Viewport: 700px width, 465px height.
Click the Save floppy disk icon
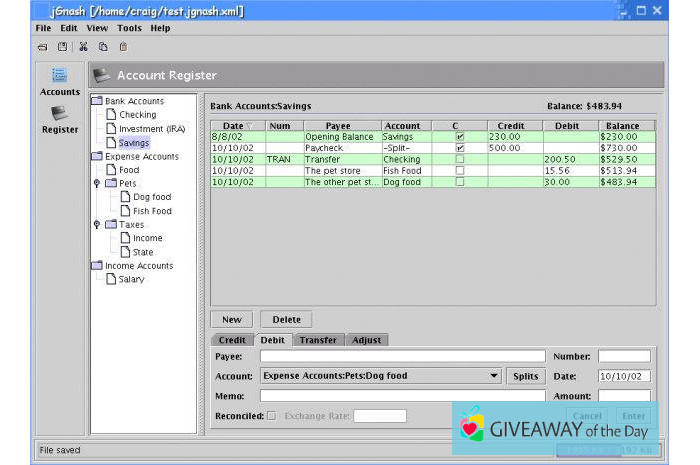click(x=62, y=46)
